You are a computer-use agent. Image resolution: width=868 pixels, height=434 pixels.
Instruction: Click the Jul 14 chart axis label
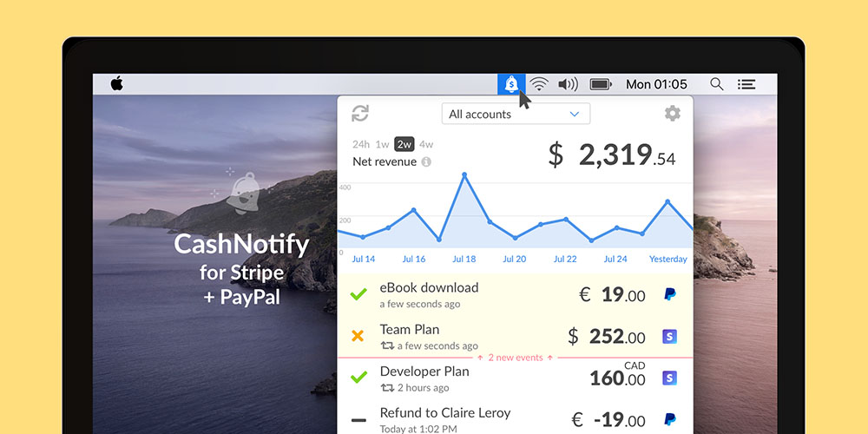(363, 259)
